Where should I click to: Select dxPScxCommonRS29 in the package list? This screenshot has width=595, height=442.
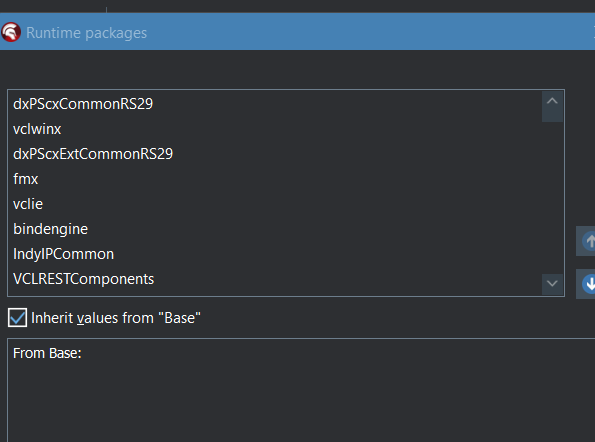click(x=83, y=104)
